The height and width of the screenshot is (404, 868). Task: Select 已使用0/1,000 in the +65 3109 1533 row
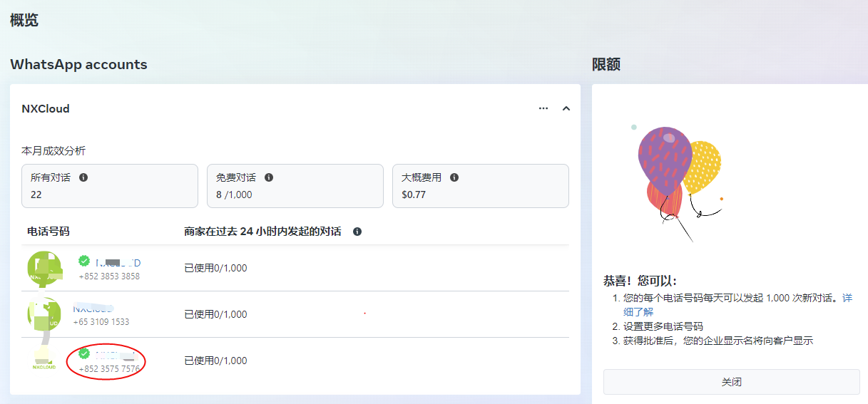[215, 314]
